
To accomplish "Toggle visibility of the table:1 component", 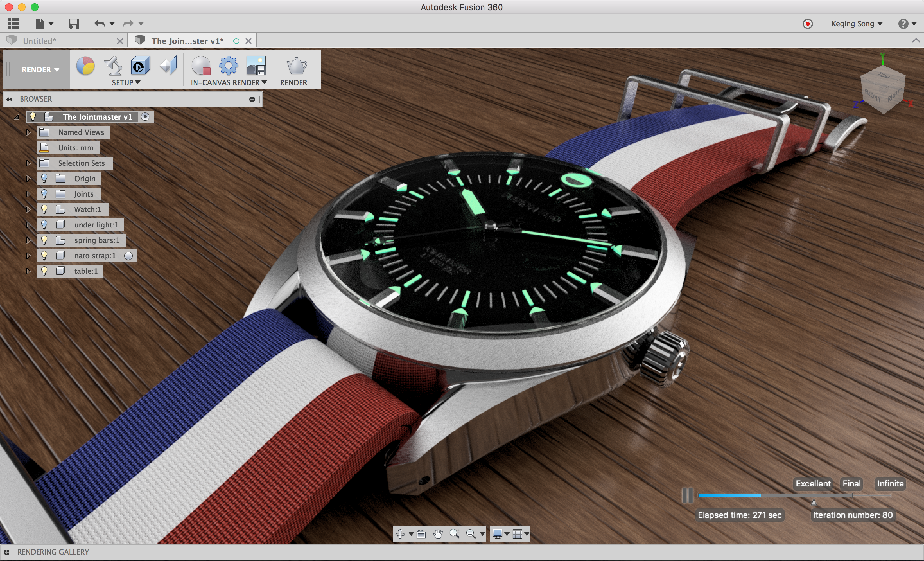I will pos(44,271).
